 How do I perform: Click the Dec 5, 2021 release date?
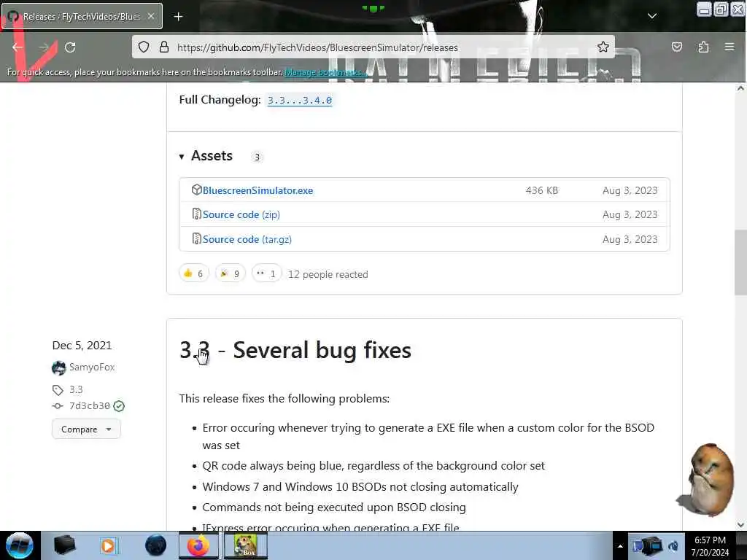[82, 345]
